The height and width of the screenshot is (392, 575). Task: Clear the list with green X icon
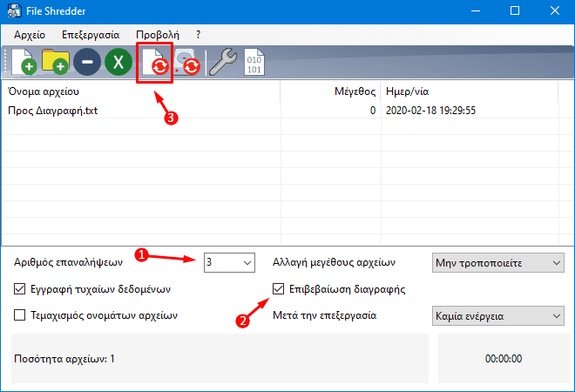(118, 62)
